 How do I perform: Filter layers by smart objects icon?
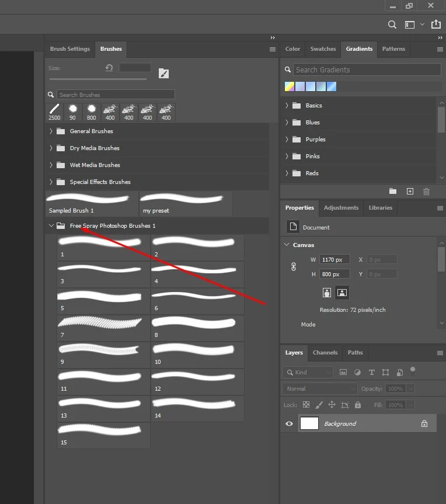pos(400,372)
